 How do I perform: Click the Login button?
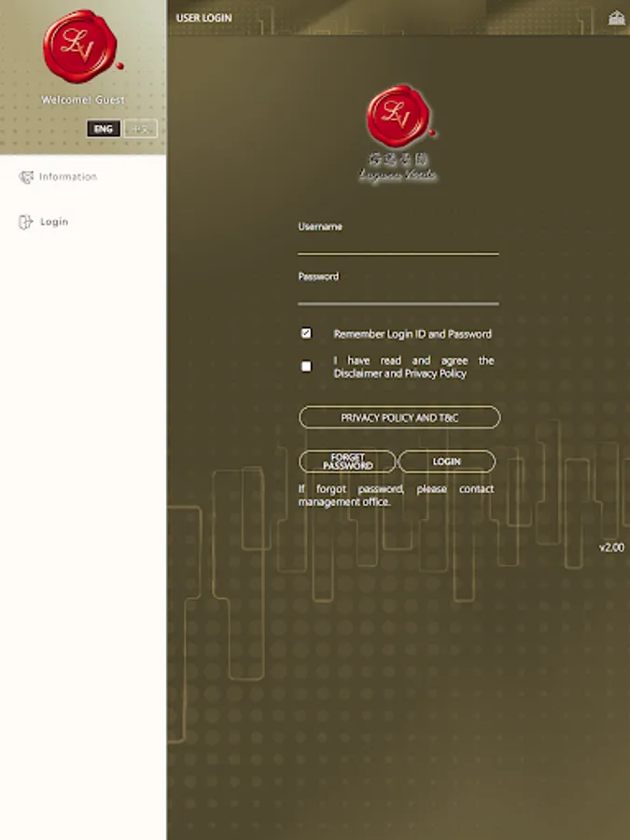(x=447, y=461)
